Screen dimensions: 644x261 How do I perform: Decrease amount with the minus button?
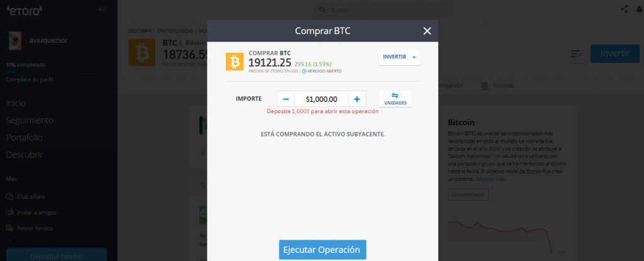click(286, 99)
